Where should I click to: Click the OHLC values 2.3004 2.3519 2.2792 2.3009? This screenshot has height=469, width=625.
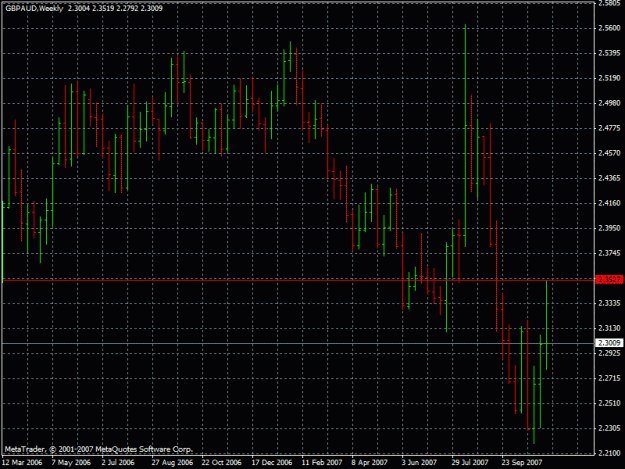click(115, 8)
